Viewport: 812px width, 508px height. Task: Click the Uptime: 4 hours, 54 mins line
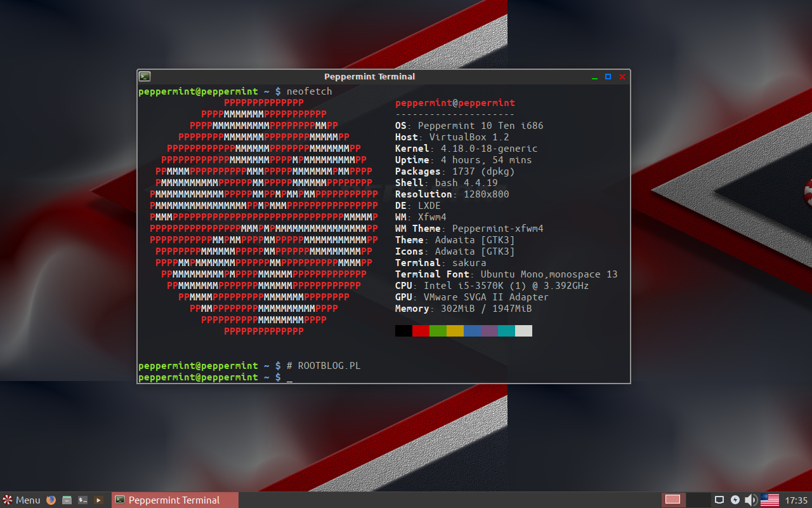point(463,160)
